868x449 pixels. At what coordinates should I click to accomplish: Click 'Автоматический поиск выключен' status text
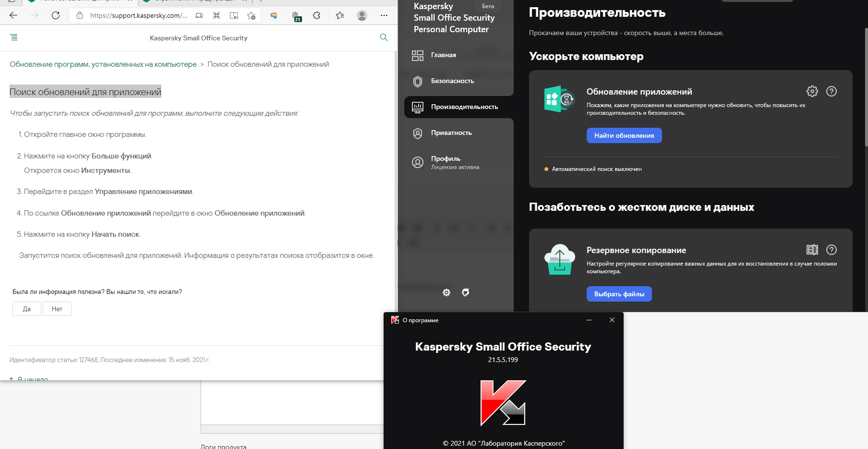point(597,169)
